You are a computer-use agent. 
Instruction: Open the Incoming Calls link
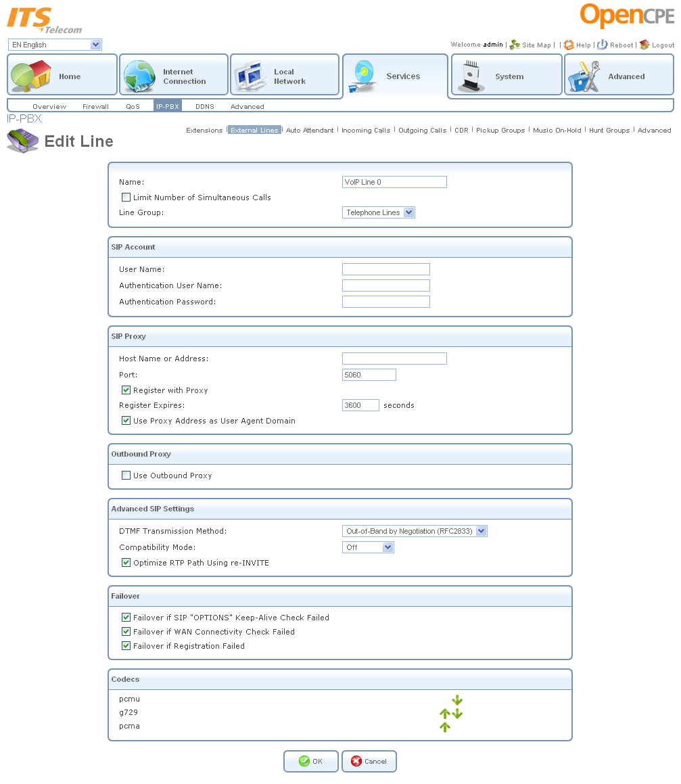tap(365, 130)
